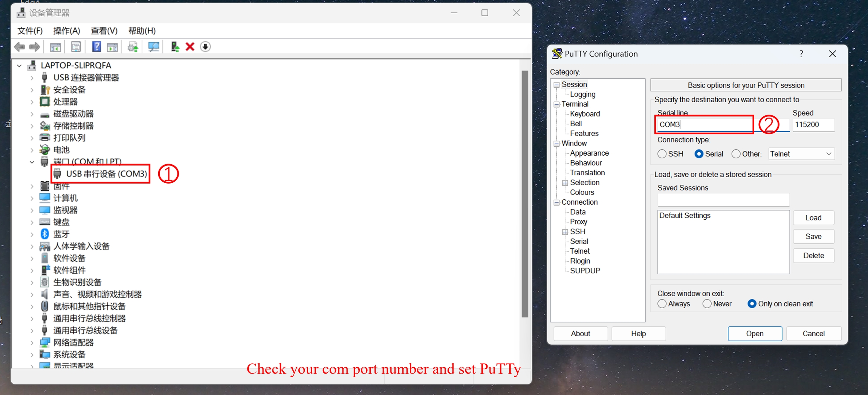Expand the 蓝牙 tree node
868x395 pixels.
[x=32, y=234]
